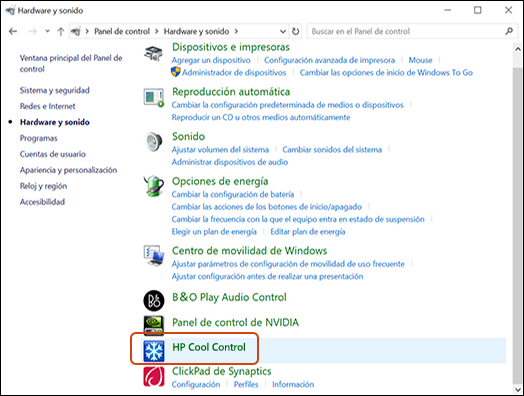Click the HP Cool Control snowflake icon

154,351
